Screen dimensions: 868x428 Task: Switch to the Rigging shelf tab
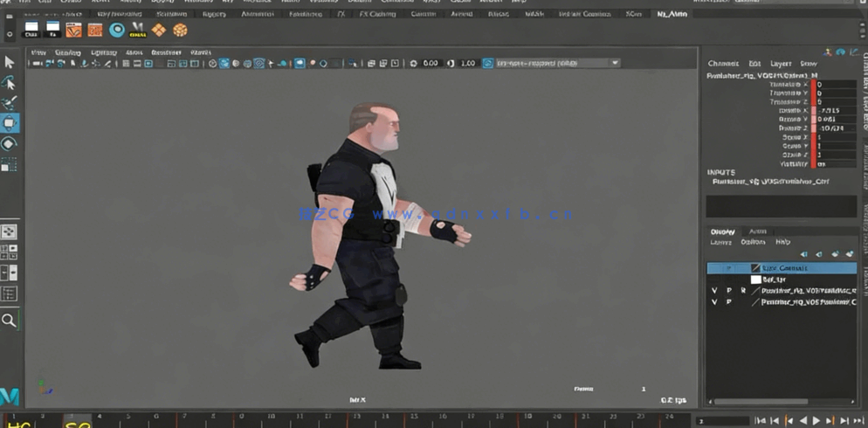coord(214,14)
